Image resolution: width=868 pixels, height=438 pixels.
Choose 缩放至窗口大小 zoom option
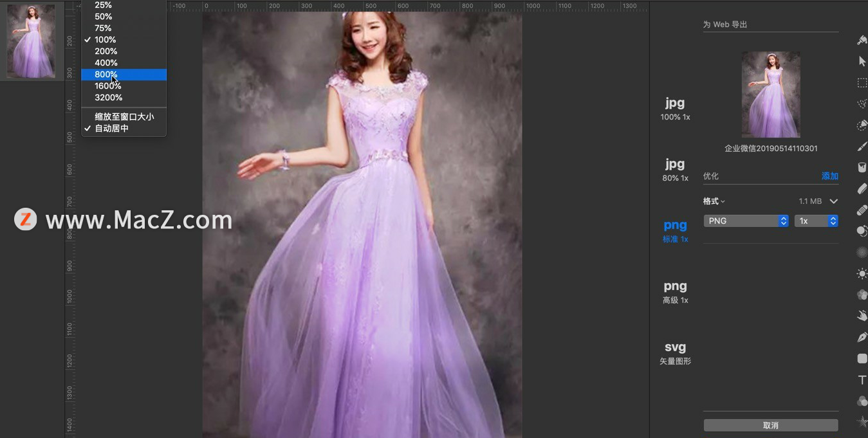(x=124, y=116)
